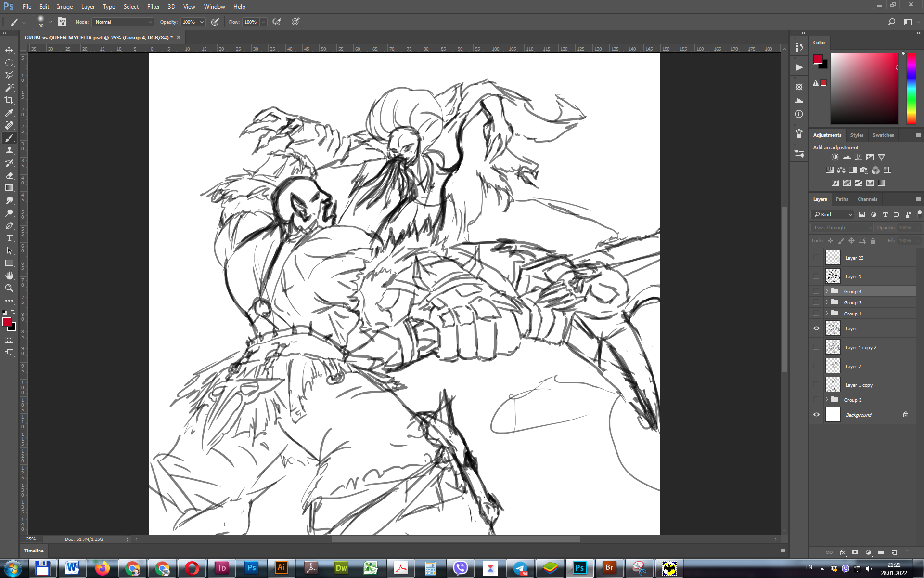Image resolution: width=924 pixels, height=578 pixels.
Task: Open the Image menu
Action: [x=64, y=7]
